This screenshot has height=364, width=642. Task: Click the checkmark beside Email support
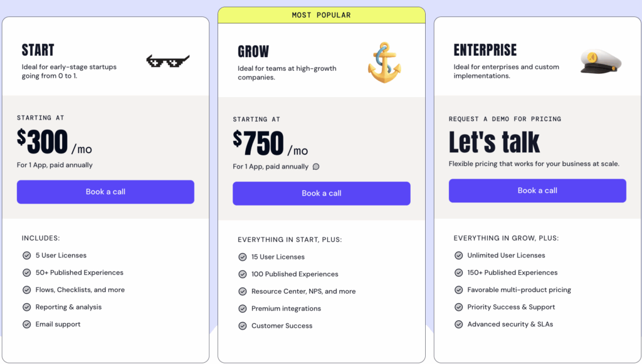pos(26,325)
